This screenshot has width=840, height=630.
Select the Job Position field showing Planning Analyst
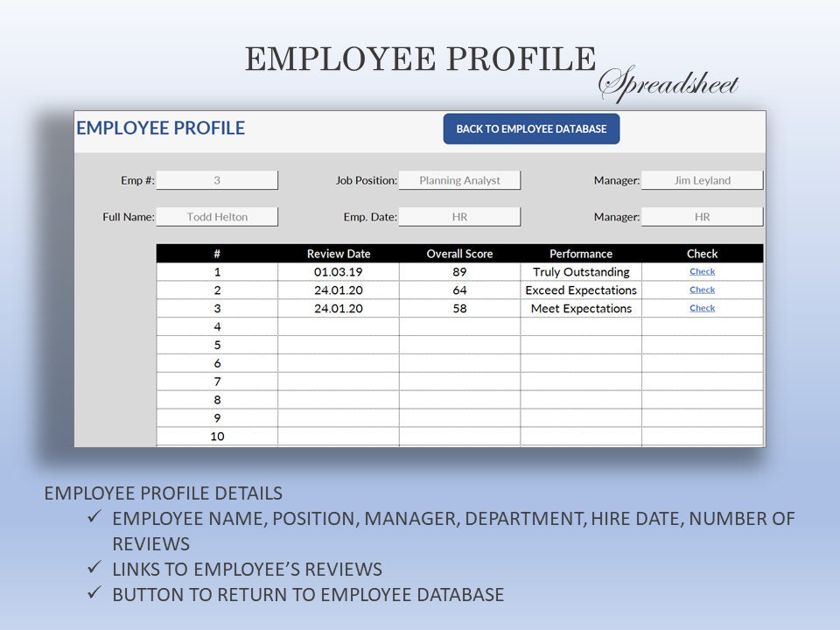point(461,179)
